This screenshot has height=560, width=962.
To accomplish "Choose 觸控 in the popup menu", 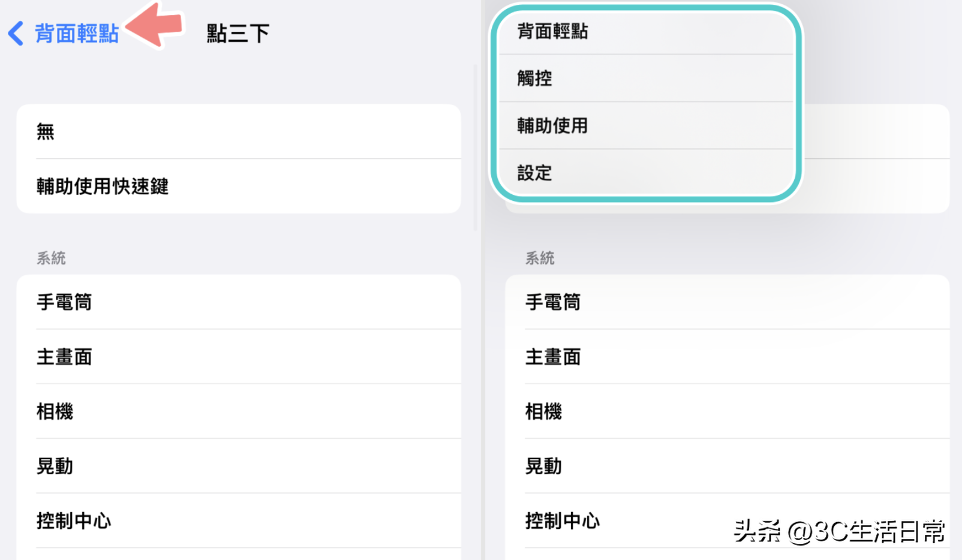I will tap(646, 79).
